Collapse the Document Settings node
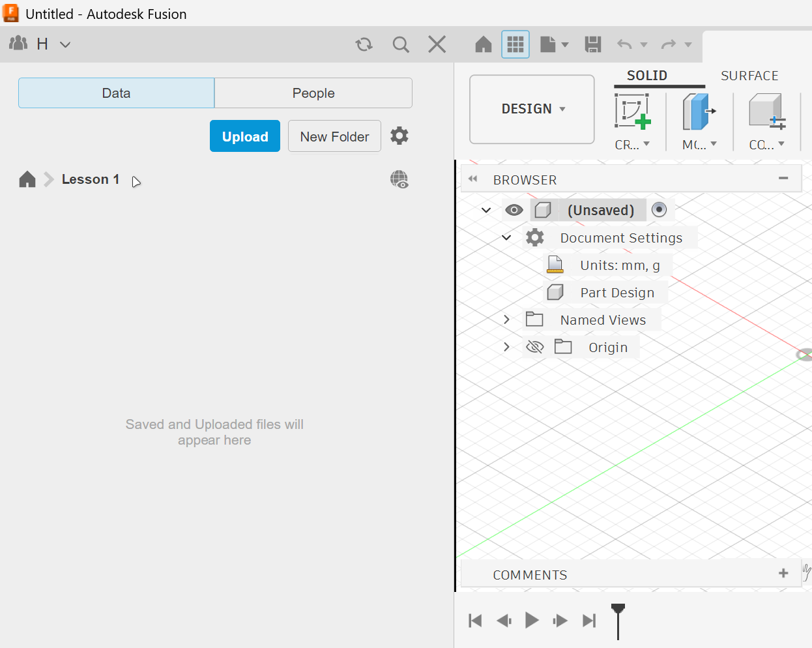 click(506, 237)
